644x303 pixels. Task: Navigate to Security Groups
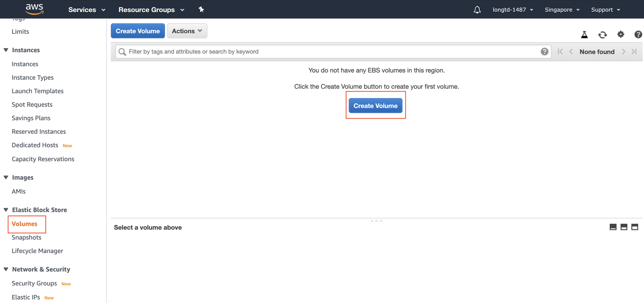coord(34,284)
